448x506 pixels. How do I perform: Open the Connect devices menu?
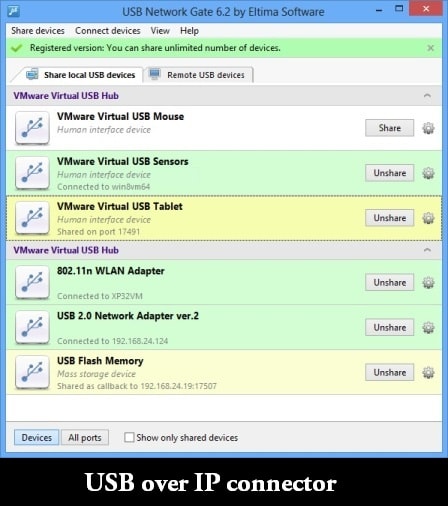point(108,31)
